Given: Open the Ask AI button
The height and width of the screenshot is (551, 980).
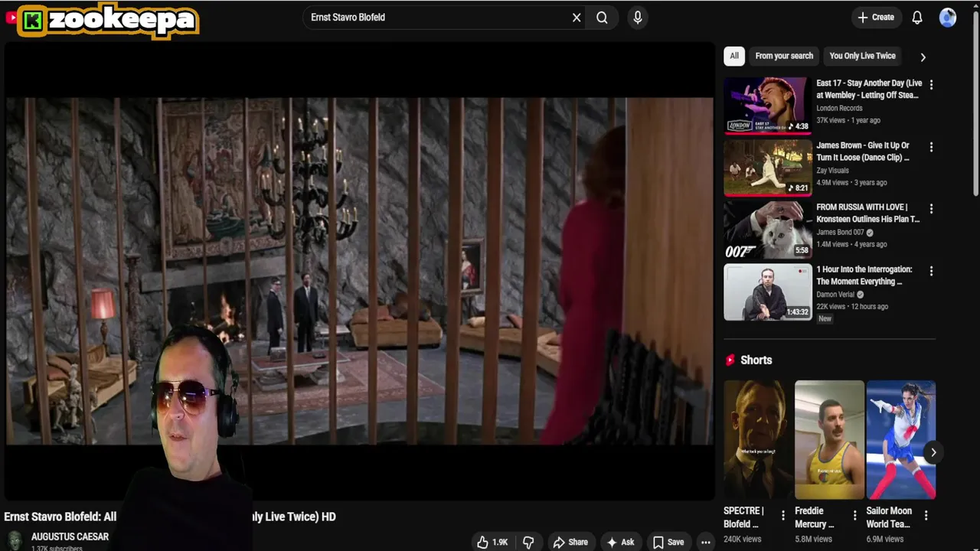Looking at the screenshot, I should (620, 542).
